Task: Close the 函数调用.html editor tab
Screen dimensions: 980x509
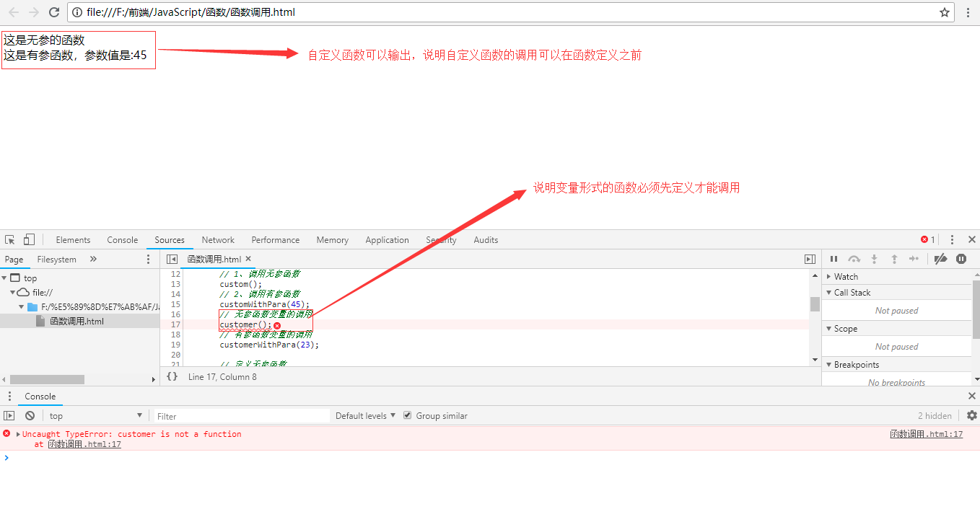Action: coord(248,259)
